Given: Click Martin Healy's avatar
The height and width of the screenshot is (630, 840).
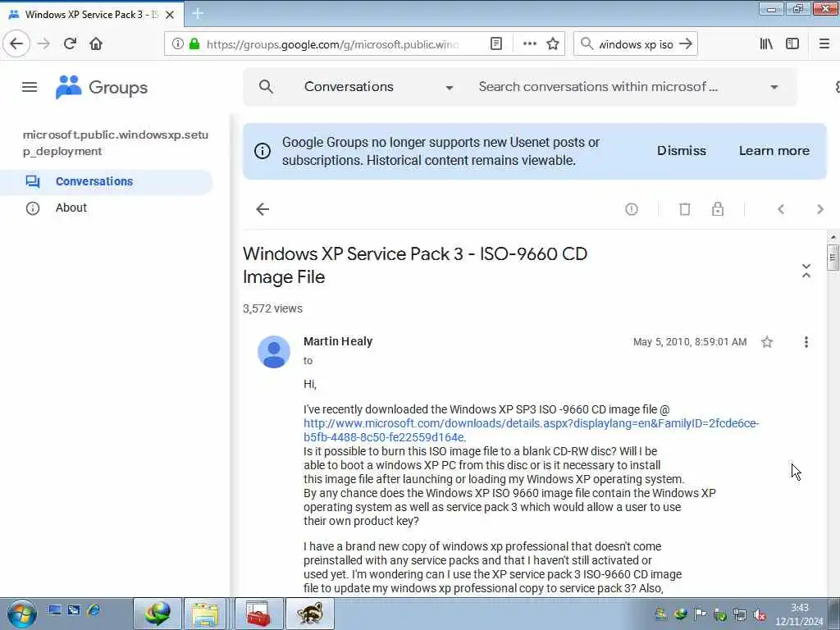Looking at the screenshot, I should click(x=274, y=352).
